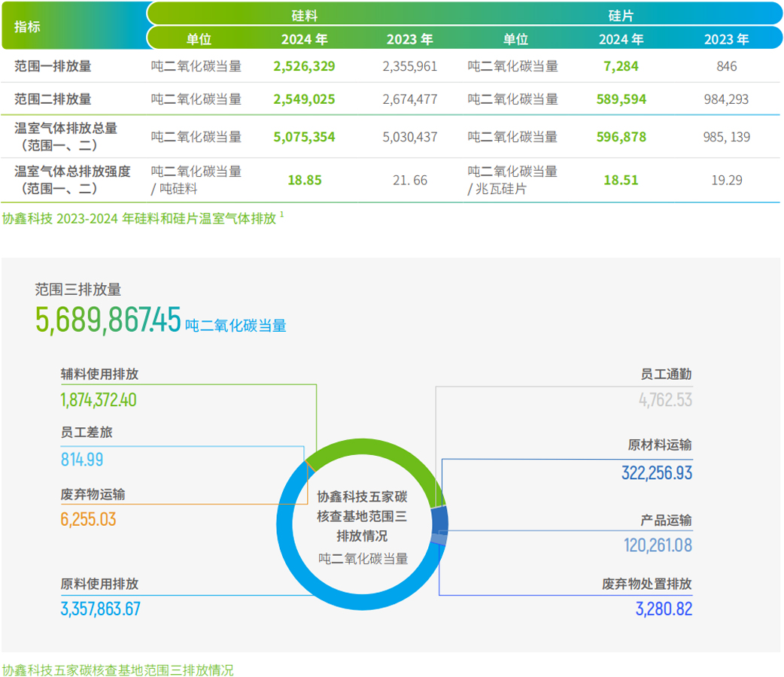The image size is (784, 677).
Task: Click the 指标 column header
Action: 27,26
